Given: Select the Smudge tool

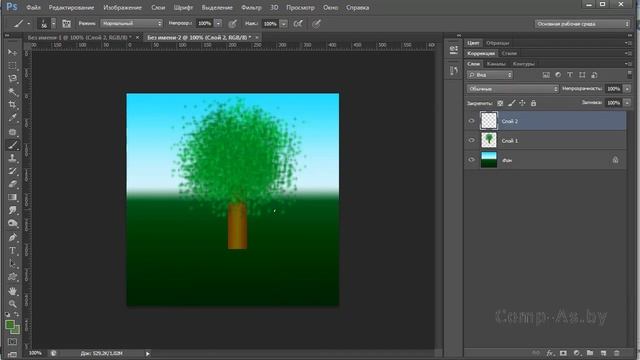Looking at the screenshot, I should click(12, 210).
